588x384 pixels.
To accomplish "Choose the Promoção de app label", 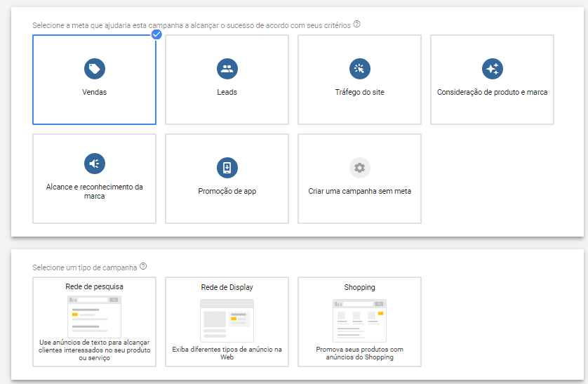I will pyautogui.click(x=227, y=191).
